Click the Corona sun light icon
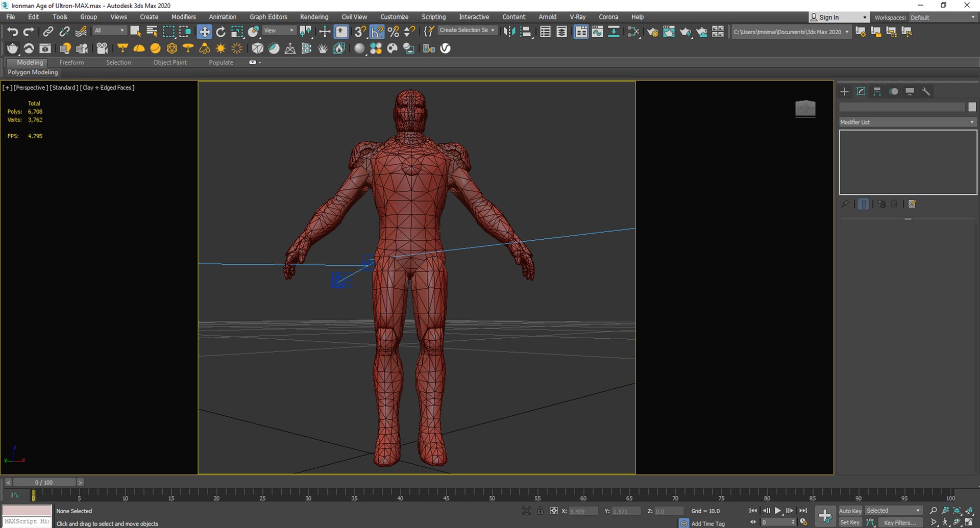This screenshot has height=528, width=980. pyautogui.click(x=220, y=48)
